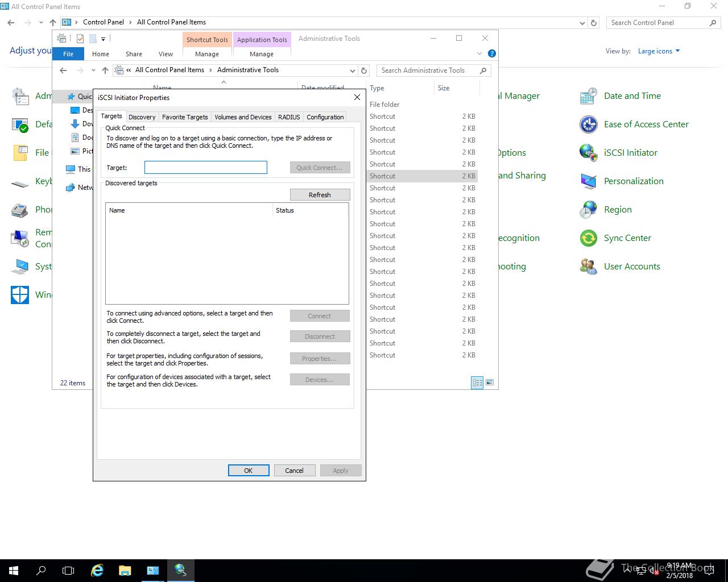Open Manage tab under Application Tools
Image resolution: width=728 pixels, height=582 pixels.
pyautogui.click(x=262, y=54)
